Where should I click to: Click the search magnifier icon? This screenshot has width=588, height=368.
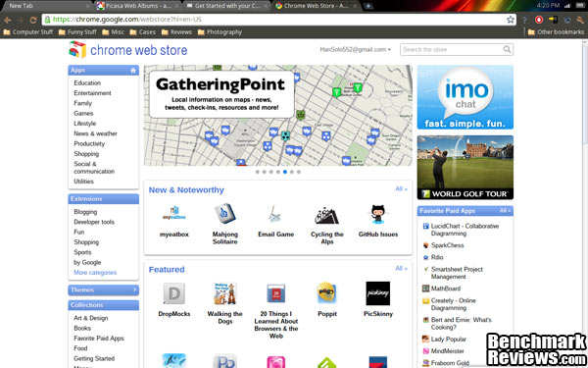point(507,49)
